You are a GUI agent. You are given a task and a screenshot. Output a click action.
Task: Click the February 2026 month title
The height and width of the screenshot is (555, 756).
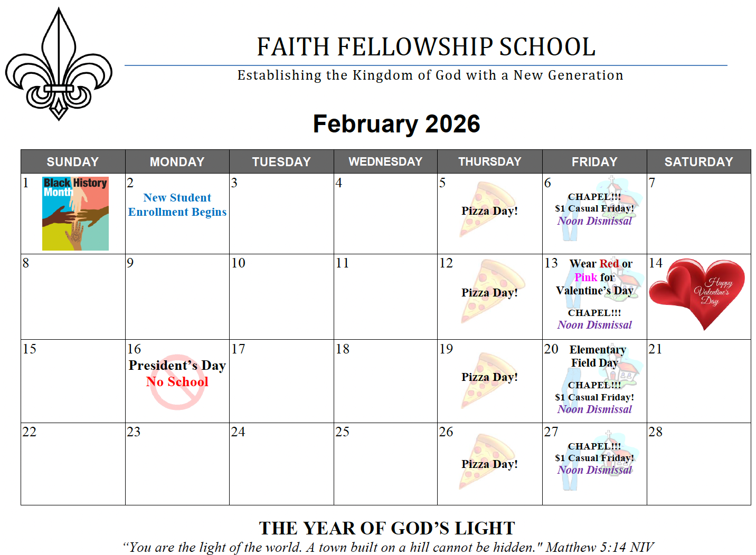point(396,125)
